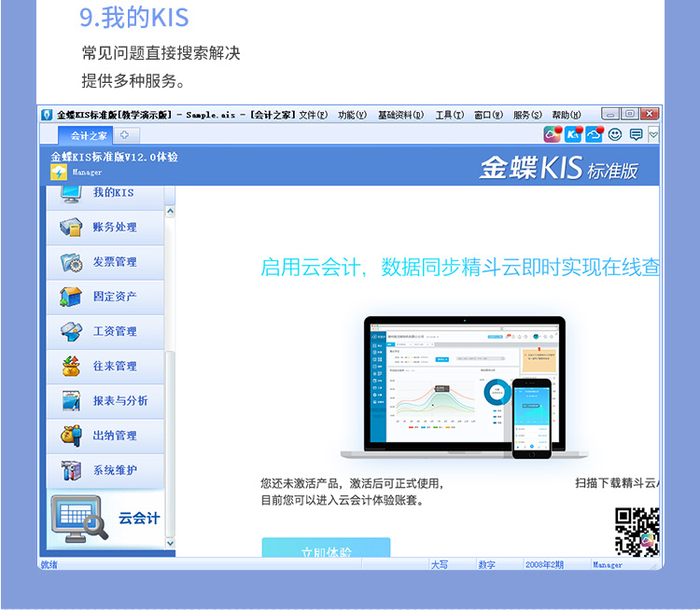Click the Kingdee app icon in title bar
The image size is (700, 610).
[x=47, y=115]
